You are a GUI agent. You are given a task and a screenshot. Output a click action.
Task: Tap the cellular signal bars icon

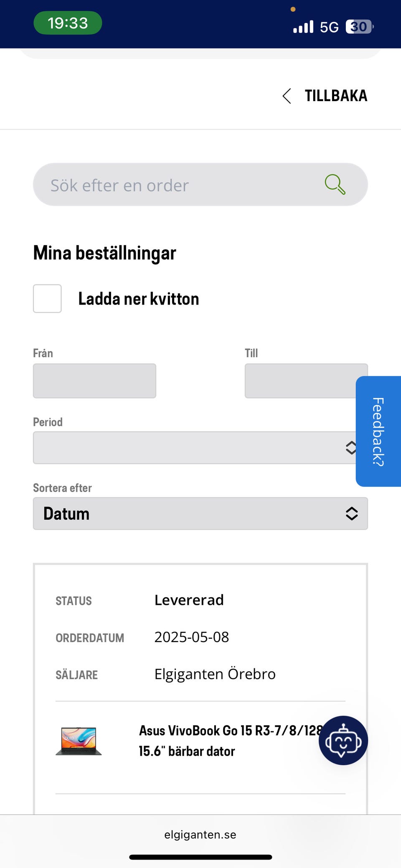click(303, 27)
